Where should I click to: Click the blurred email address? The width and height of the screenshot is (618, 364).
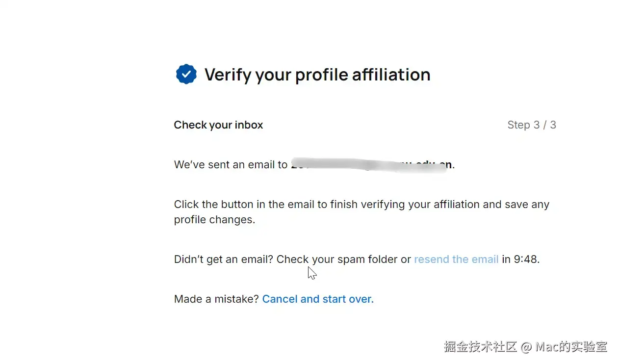click(371, 165)
